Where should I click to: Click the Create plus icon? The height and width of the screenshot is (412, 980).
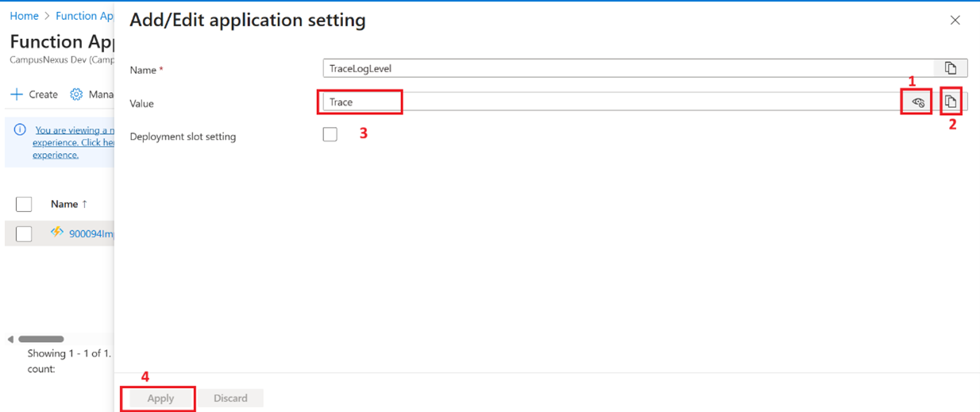click(x=17, y=94)
